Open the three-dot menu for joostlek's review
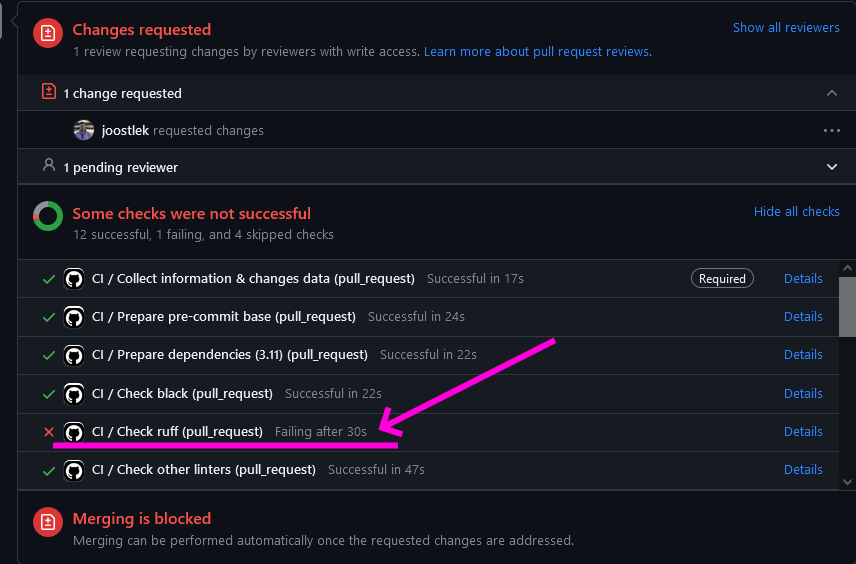This screenshot has width=856, height=564. [831, 130]
